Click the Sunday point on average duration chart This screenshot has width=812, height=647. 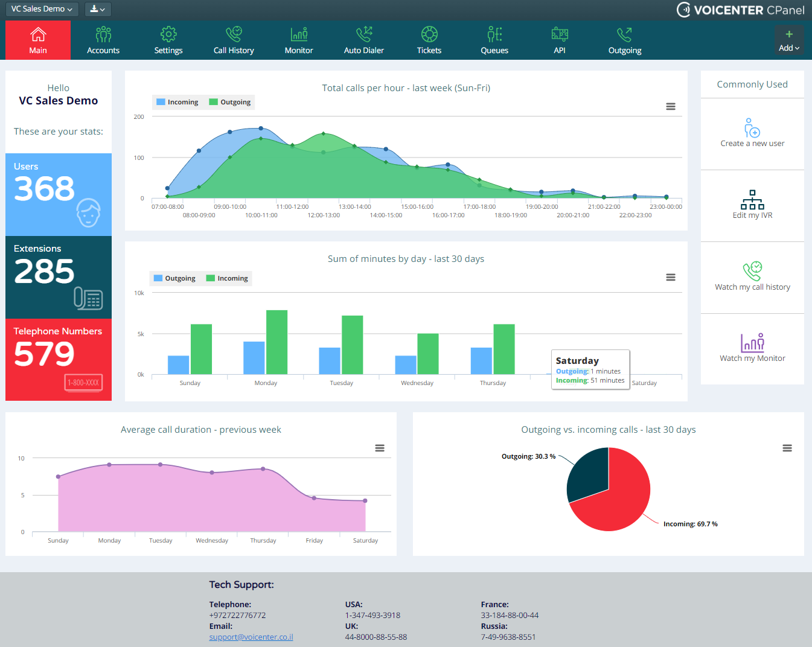click(59, 477)
